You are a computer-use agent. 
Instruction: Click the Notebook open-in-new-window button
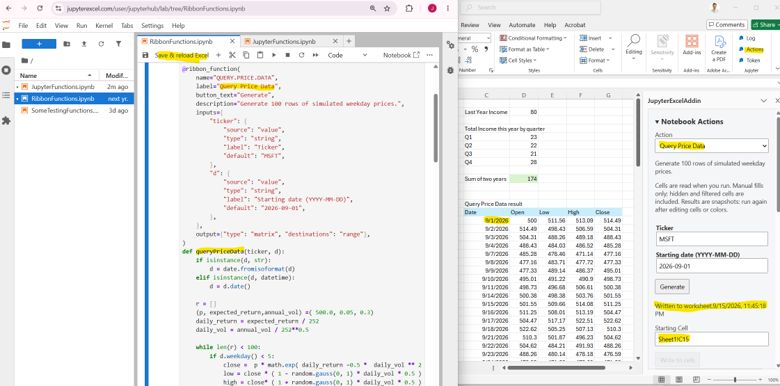click(401, 55)
